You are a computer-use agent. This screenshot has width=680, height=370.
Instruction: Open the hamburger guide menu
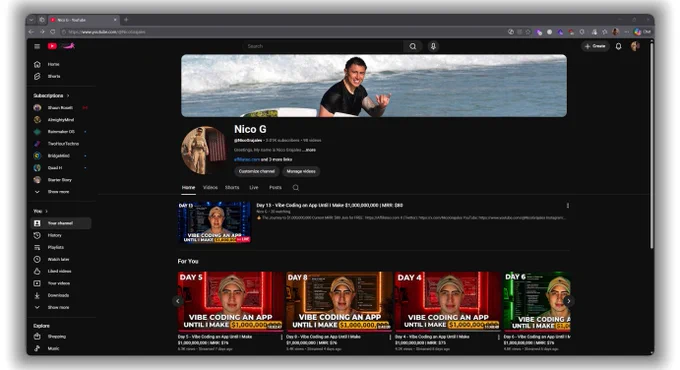(x=37, y=46)
